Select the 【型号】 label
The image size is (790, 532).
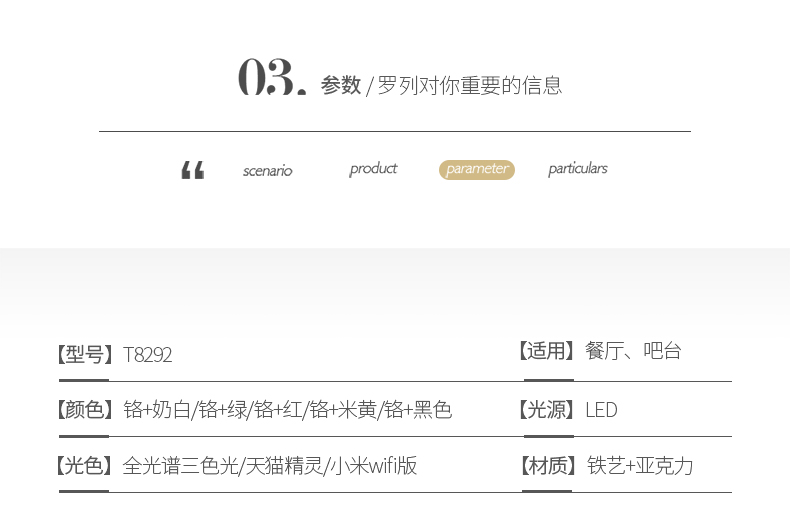pos(85,355)
